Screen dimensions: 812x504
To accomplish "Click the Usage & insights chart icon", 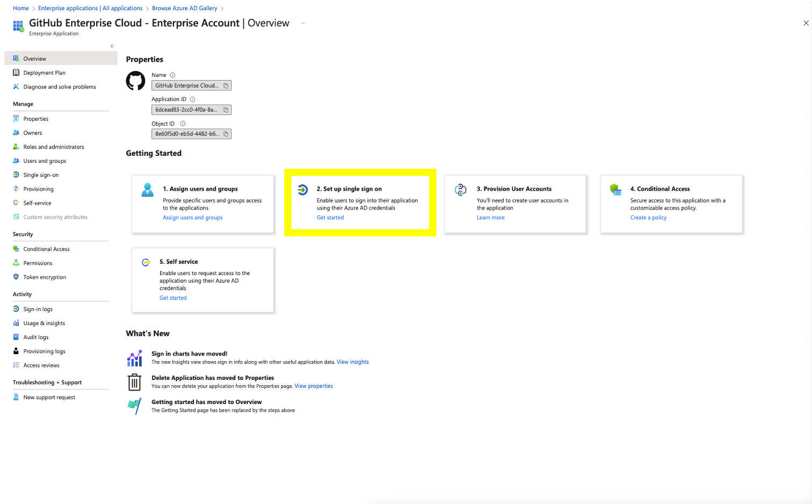I will [16, 323].
